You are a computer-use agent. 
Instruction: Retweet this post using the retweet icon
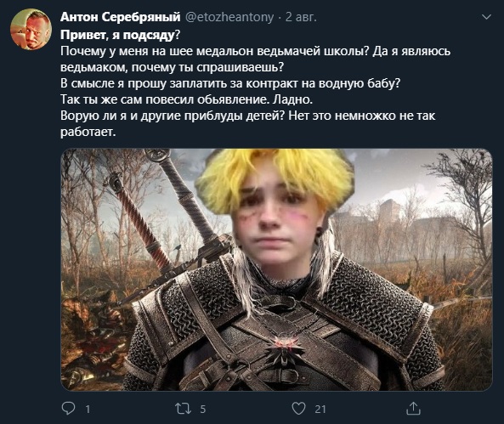point(184,409)
